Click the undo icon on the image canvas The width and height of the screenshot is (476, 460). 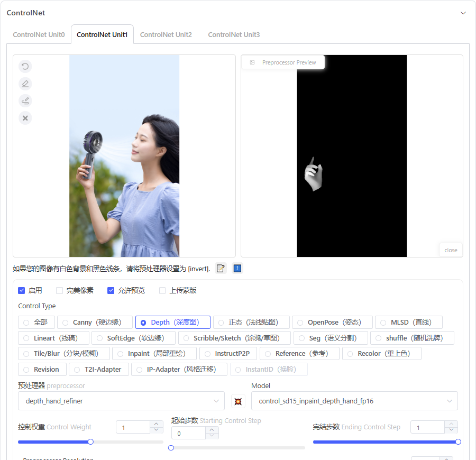(x=25, y=66)
